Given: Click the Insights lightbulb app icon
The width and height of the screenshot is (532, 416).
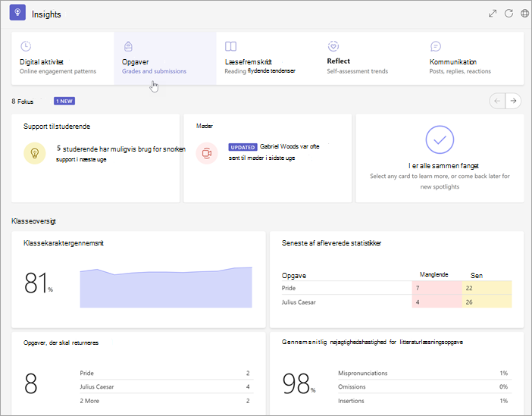Looking at the screenshot, I should click(x=17, y=13).
